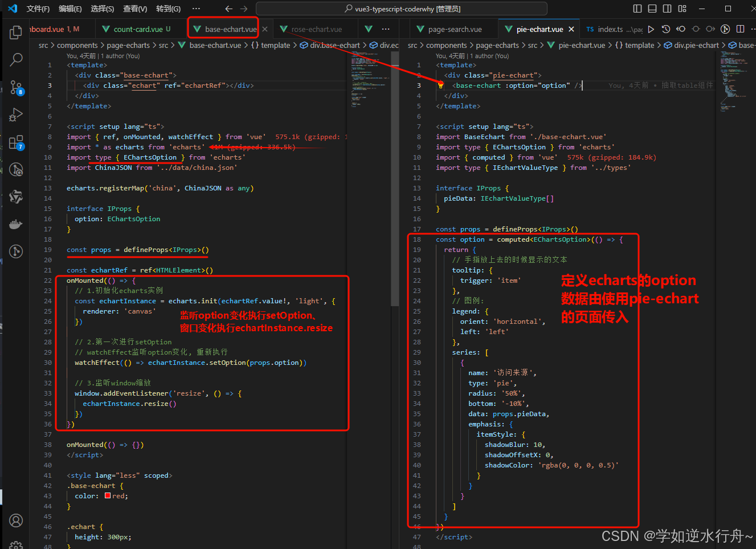This screenshot has height=549, width=756.
Task: Open Source Control view with 8 badge
Action: [x=16, y=87]
